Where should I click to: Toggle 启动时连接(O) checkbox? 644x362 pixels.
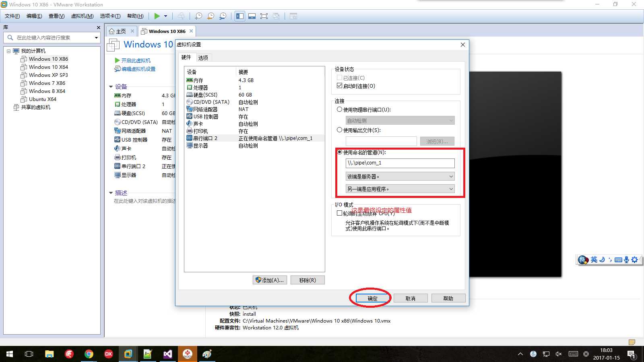pyautogui.click(x=339, y=86)
